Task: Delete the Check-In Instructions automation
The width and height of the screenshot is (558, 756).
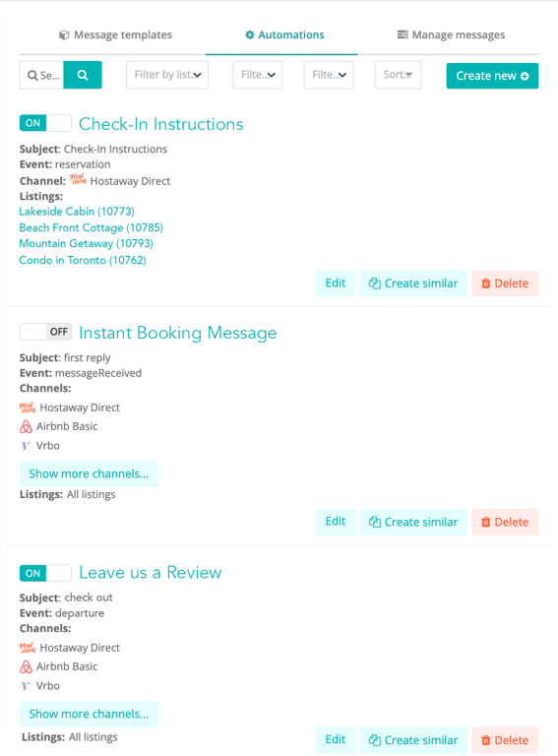Action: click(x=505, y=283)
